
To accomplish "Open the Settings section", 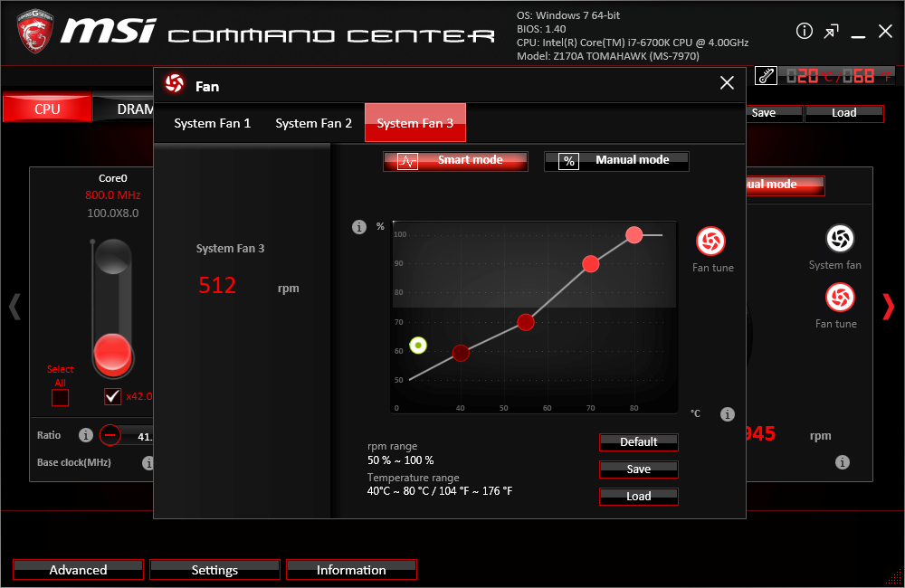I will pos(214,570).
